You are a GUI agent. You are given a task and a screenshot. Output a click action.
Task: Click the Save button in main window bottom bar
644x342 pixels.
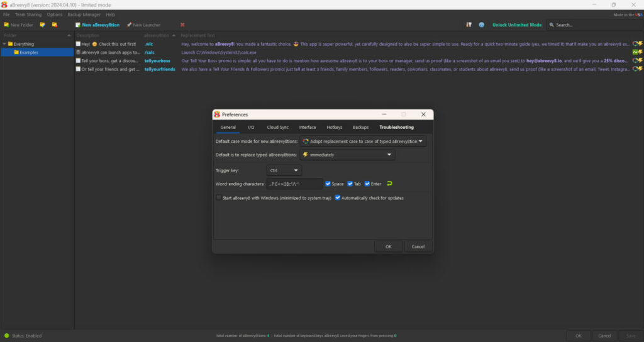point(631,336)
